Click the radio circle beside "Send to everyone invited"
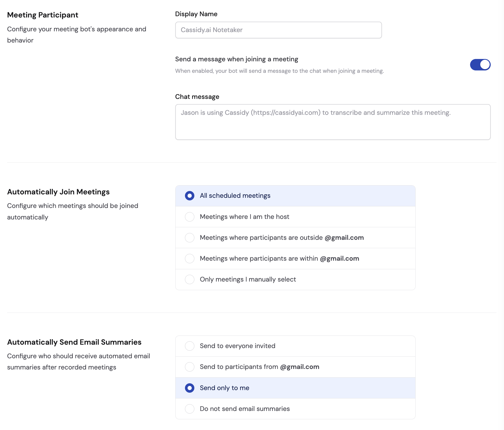 190,346
